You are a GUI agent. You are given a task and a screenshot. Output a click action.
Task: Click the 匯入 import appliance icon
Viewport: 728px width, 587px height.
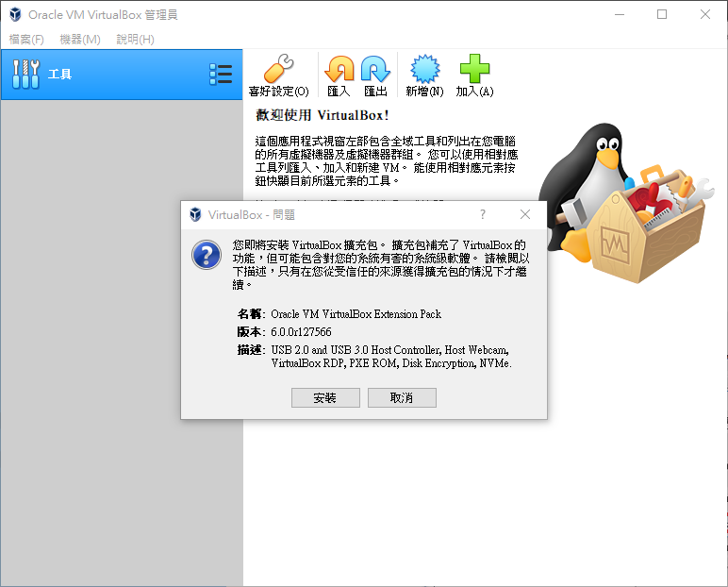(339, 75)
